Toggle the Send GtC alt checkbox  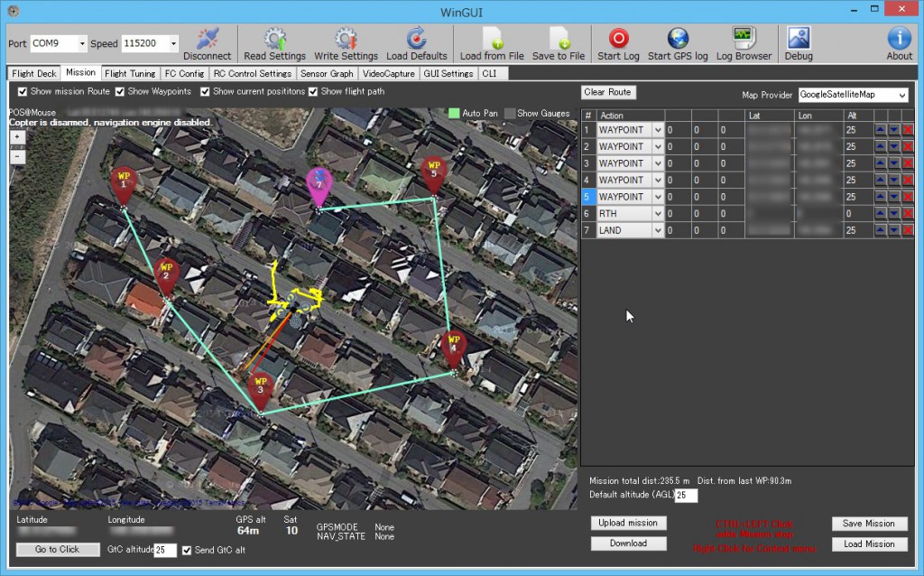click(x=187, y=550)
